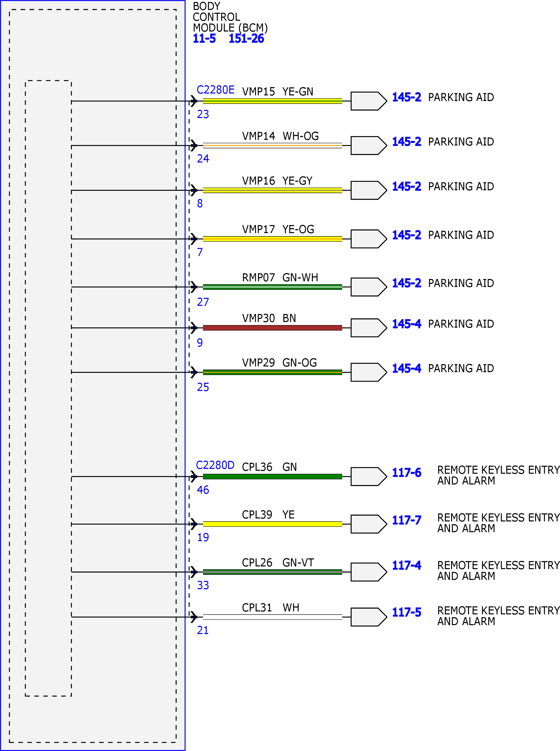
Task: Click the Body Control Module (BCM) title
Action: [230, 17]
